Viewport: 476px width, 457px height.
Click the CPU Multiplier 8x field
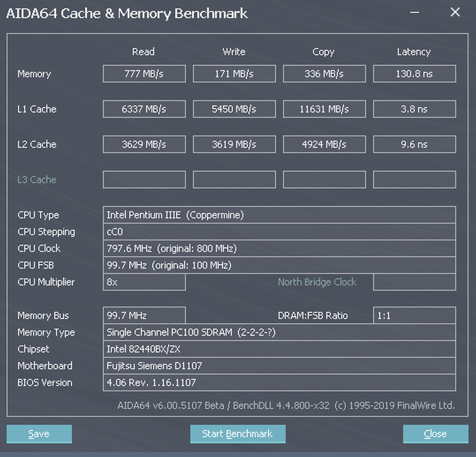click(x=144, y=282)
